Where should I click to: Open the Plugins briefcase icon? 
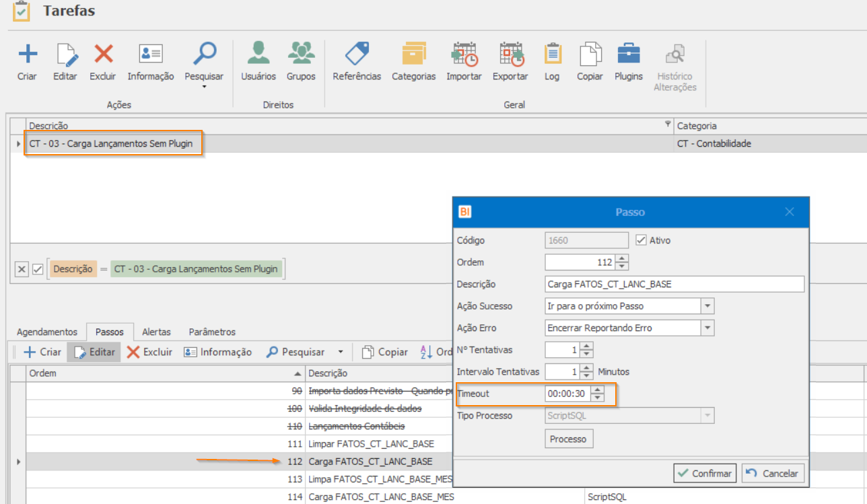point(629,54)
